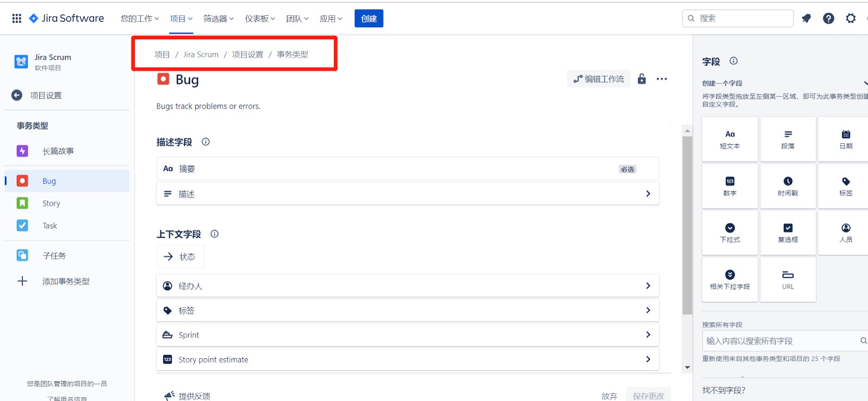Viewport: 868px width, 401px height.
Task: Collapse the 创建一个字段 section chevron
Action: click(x=865, y=83)
